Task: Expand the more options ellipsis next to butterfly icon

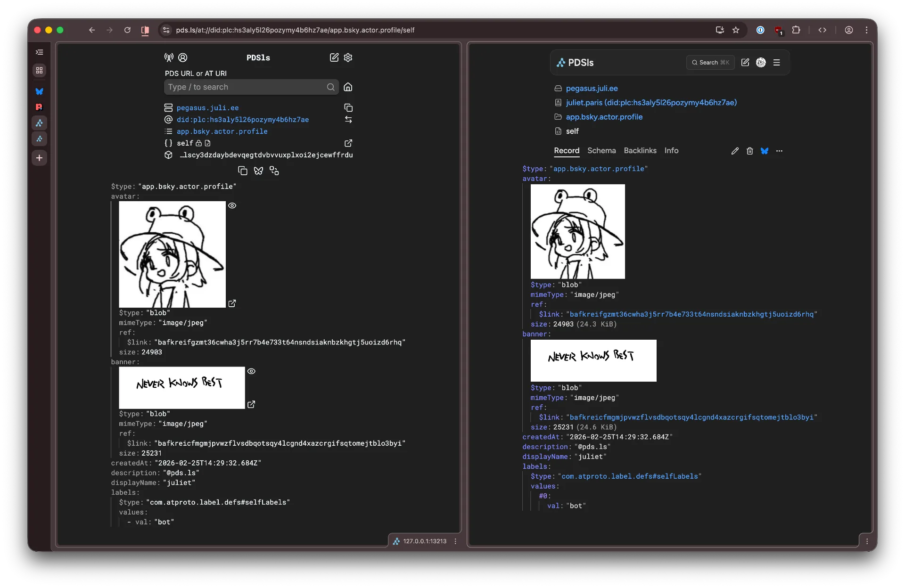Action: point(779,151)
